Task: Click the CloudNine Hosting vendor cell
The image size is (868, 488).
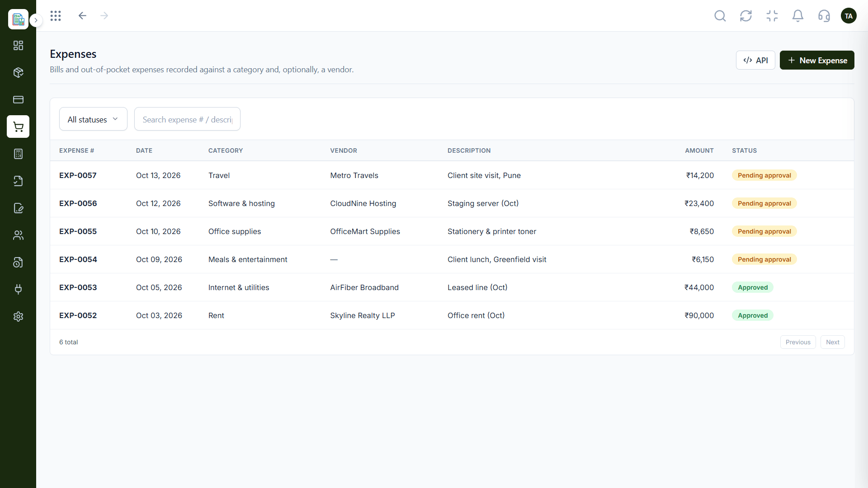Action: tap(363, 203)
